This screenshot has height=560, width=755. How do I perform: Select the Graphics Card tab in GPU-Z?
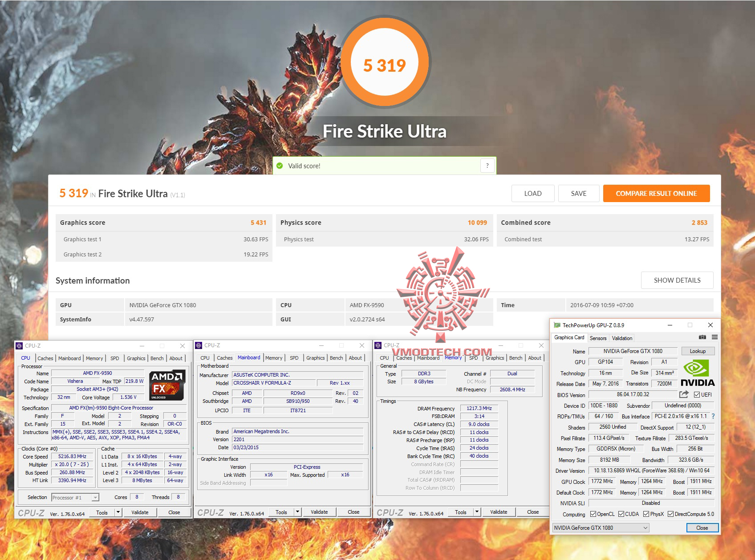coord(569,338)
